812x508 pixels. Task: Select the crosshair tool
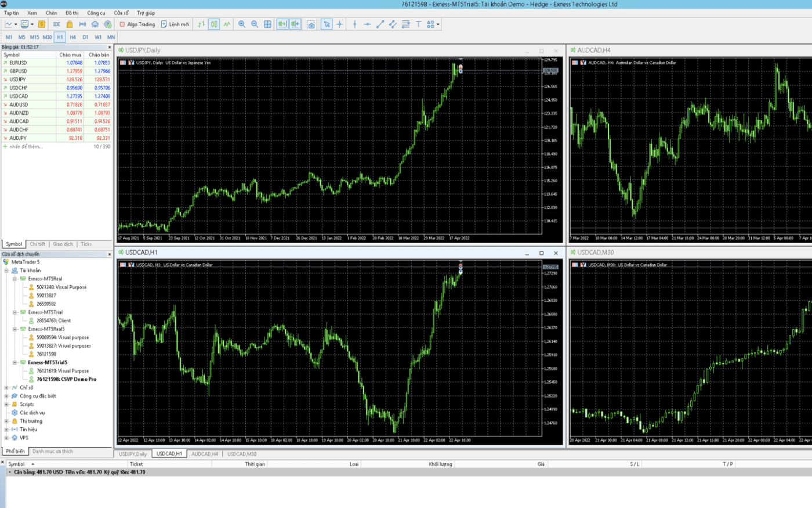click(340, 24)
